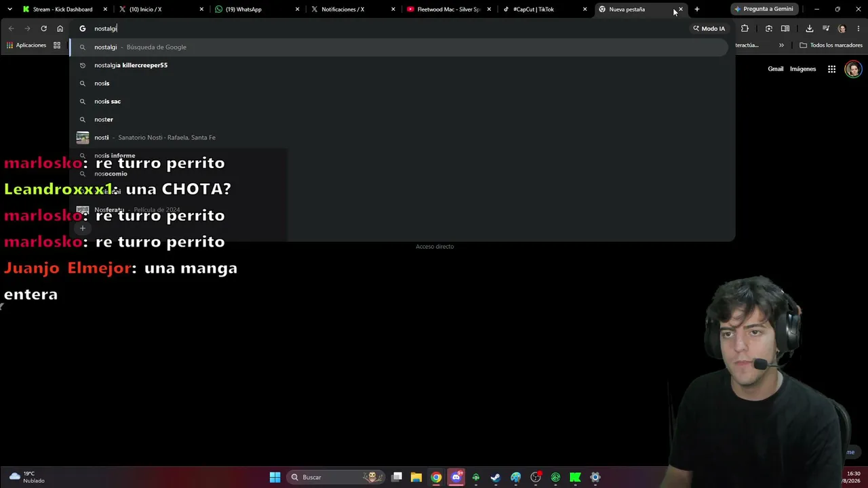
Task: Open the Downloads icon in the toolbar
Action: point(809,28)
